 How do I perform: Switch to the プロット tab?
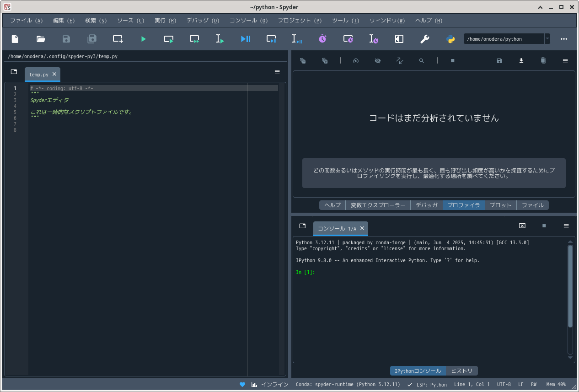pyautogui.click(x=501, y=205)
